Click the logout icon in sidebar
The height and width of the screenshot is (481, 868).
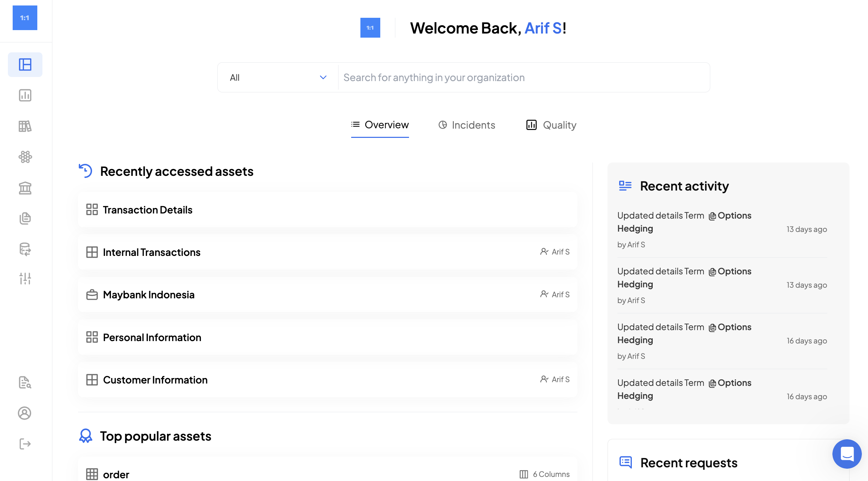(25, 444)
